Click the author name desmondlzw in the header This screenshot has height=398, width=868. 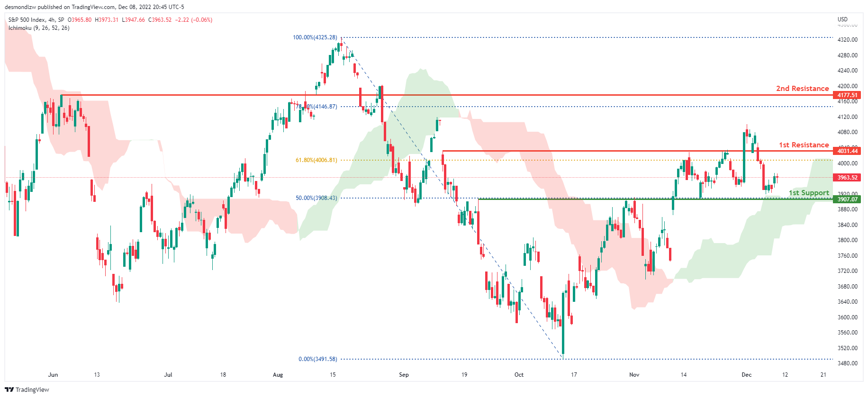(x=19, y=7)
